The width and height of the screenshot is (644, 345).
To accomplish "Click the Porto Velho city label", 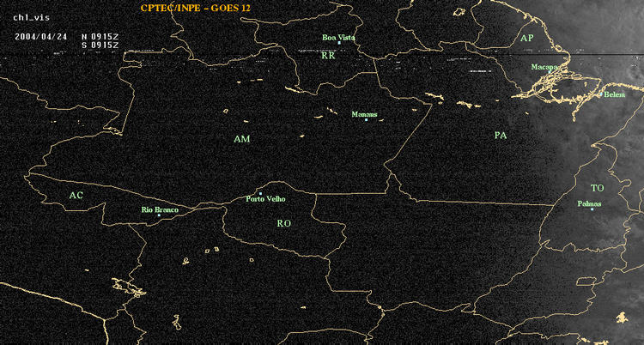I will 265,199.
